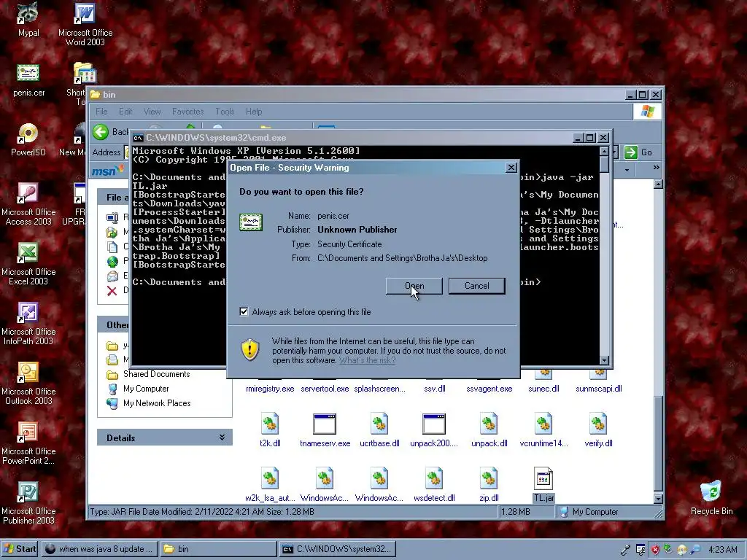Open Microsoft Office PowerPoint shortcut
This screenshot has width=747, height=560.
28,443
